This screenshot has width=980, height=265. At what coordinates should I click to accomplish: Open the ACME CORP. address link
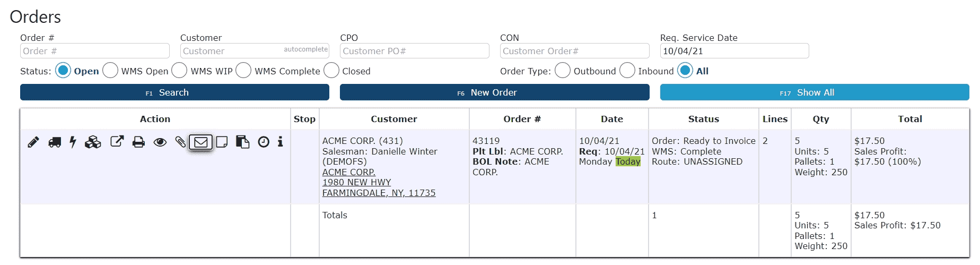click(x=349, y=172)
